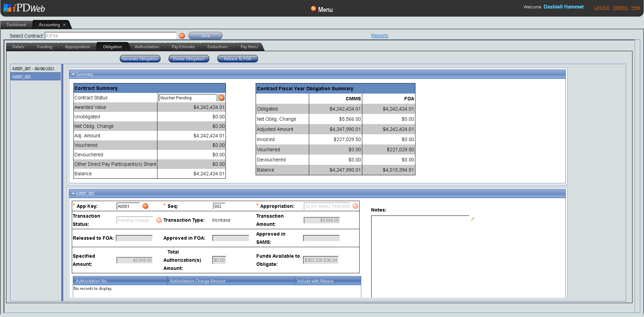Screen dimensions: 644x317
Task: Click the Transaction Status dropdown icon
Action: click(x=159, y=220)
